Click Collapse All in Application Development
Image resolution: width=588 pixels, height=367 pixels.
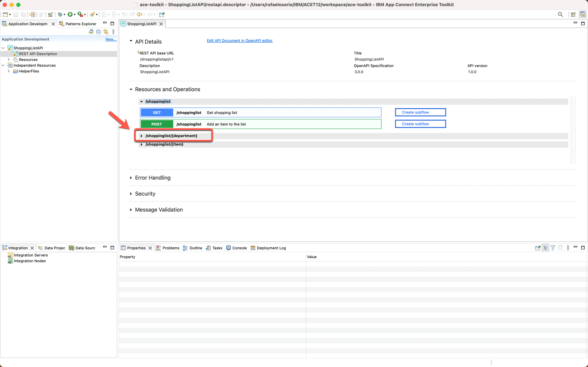[99, 32]
